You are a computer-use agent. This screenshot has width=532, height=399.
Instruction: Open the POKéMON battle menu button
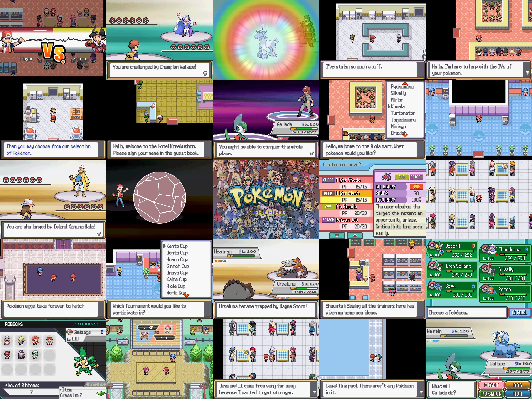point(491,394)
